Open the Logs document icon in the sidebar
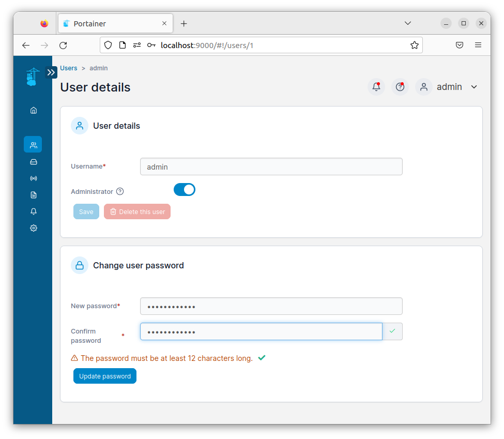504x439 pixels. point(33,195)
